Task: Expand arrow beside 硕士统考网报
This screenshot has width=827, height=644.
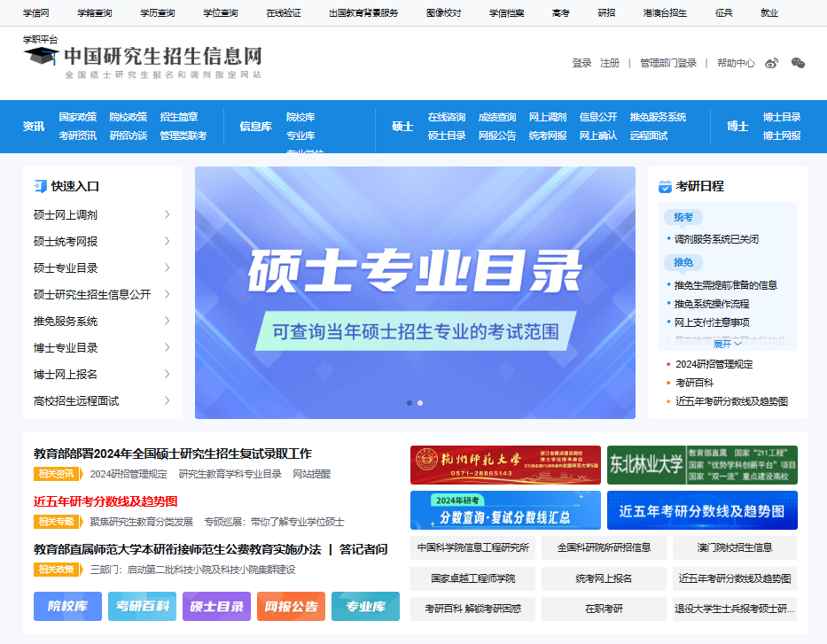Action: click(x=168, y=241)
